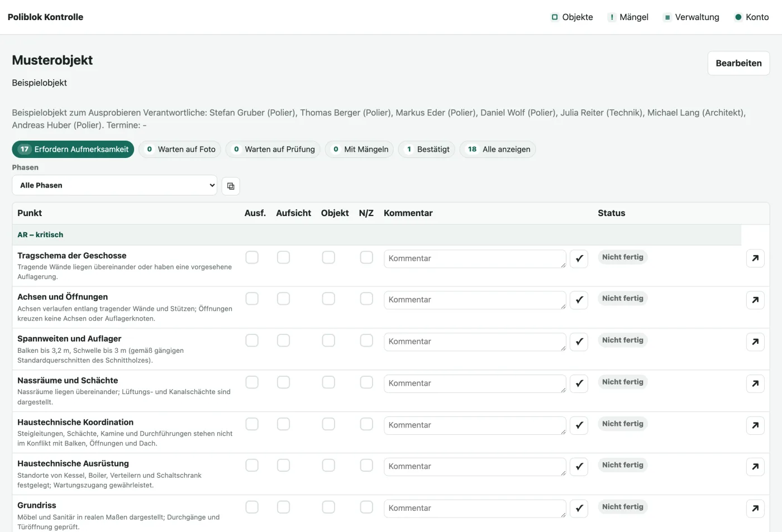The image size is (782, 532).
Task: Open the Spannweiten und Auflager detail arrow
Action: (x=755, y=342)
